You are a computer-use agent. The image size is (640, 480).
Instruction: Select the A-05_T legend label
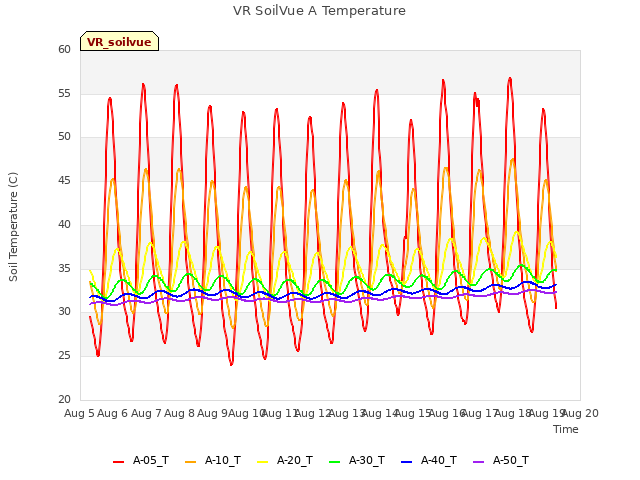click(151, 461)
